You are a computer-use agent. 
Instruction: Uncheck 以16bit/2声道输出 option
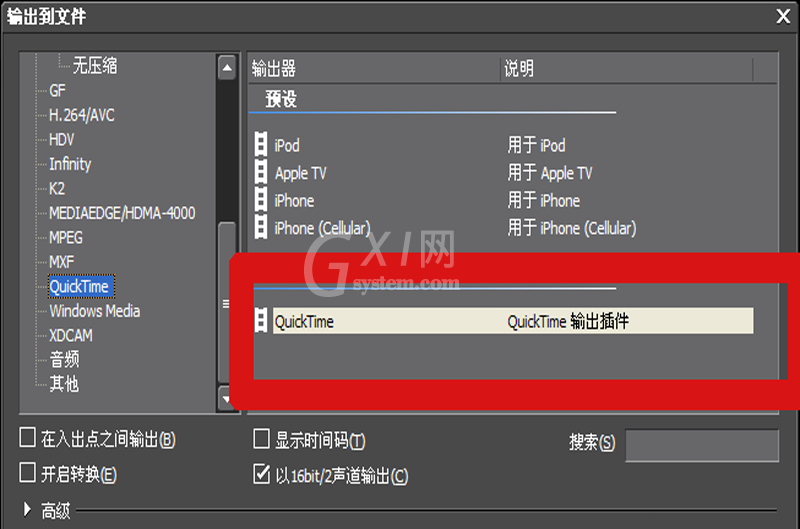pyautogui.click(x=261, y=474)
